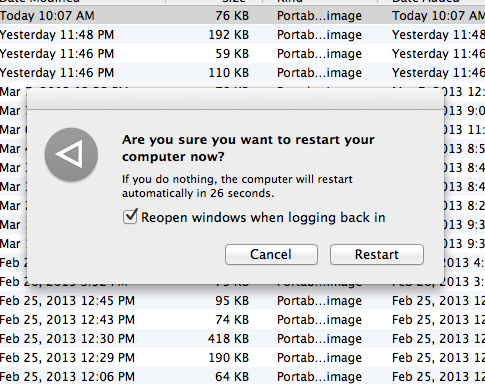Click the modified date 'Yesterday 11:48 PM'
The width and height of the screenshot is (485, 384).
pos(57,35)
